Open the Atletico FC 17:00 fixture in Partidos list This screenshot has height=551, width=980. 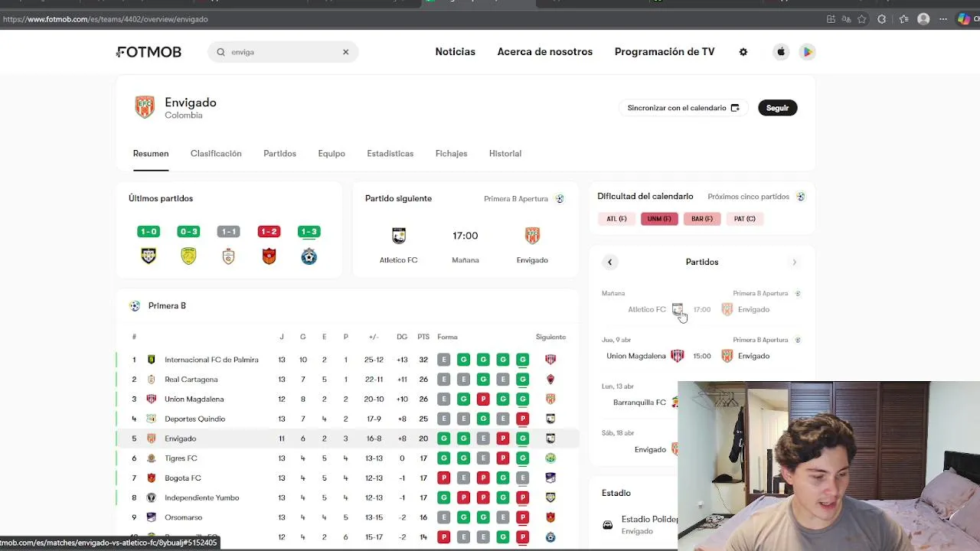[x=702, y=309]
